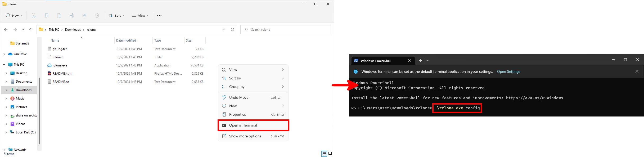
Task: Go forward with the right arrow
Action: coord(15,30)
